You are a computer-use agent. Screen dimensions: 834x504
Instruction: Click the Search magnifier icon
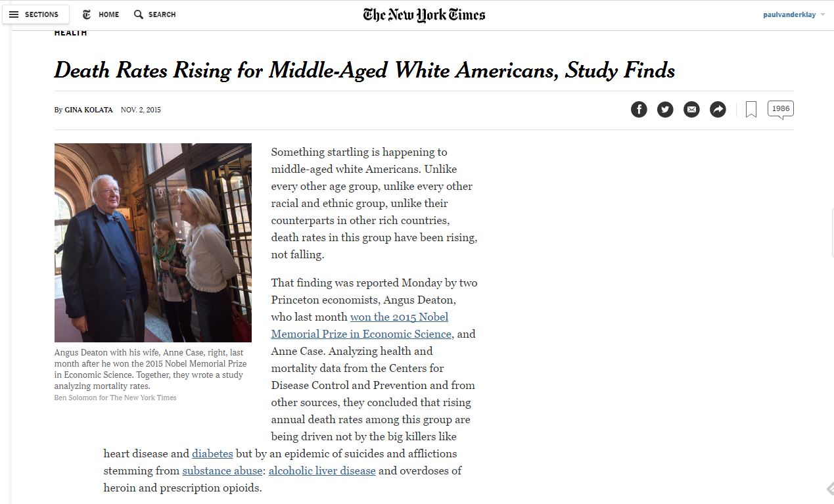[139, 14]
